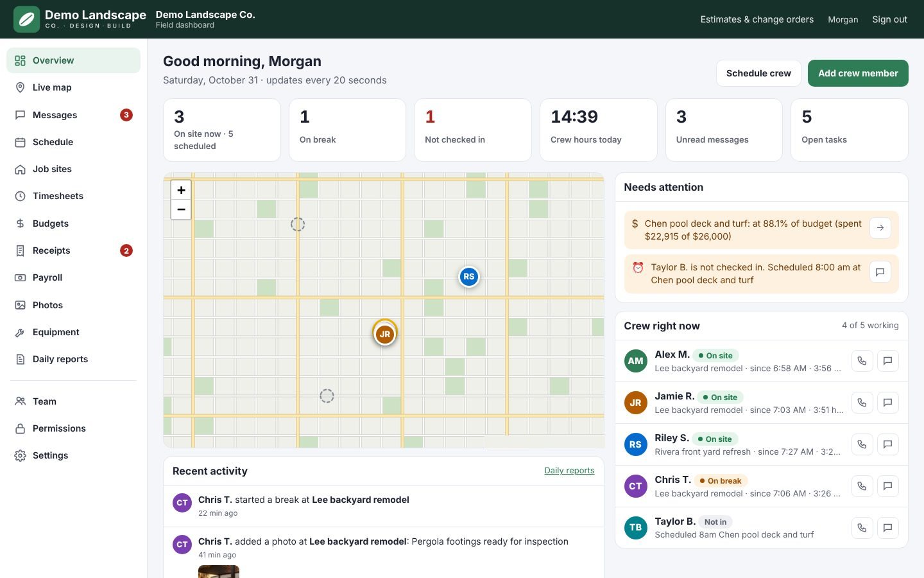This screenshot has width=924, height=578.
Task: Open the Chen pool deck budget alert arrow
Action: pos(880,228)
